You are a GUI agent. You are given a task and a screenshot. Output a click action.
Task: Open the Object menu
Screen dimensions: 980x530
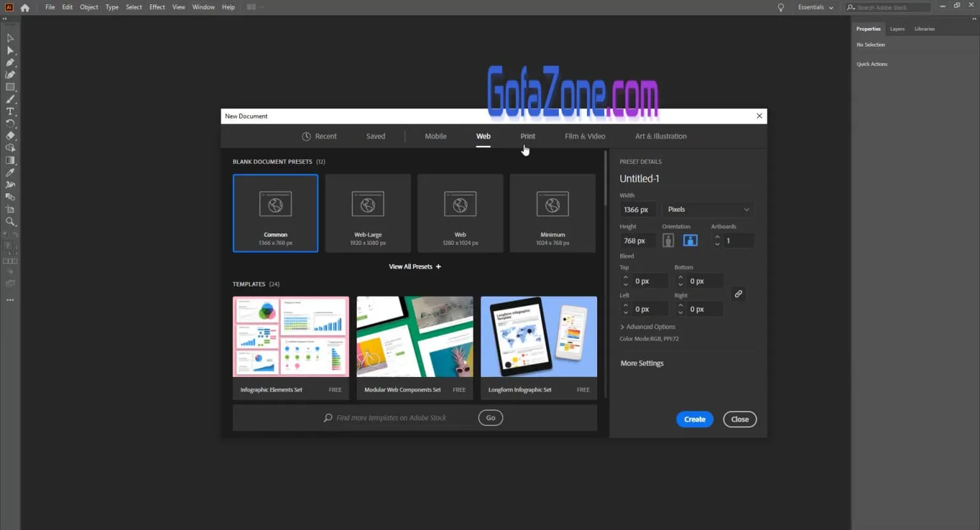tap(89, 7)
